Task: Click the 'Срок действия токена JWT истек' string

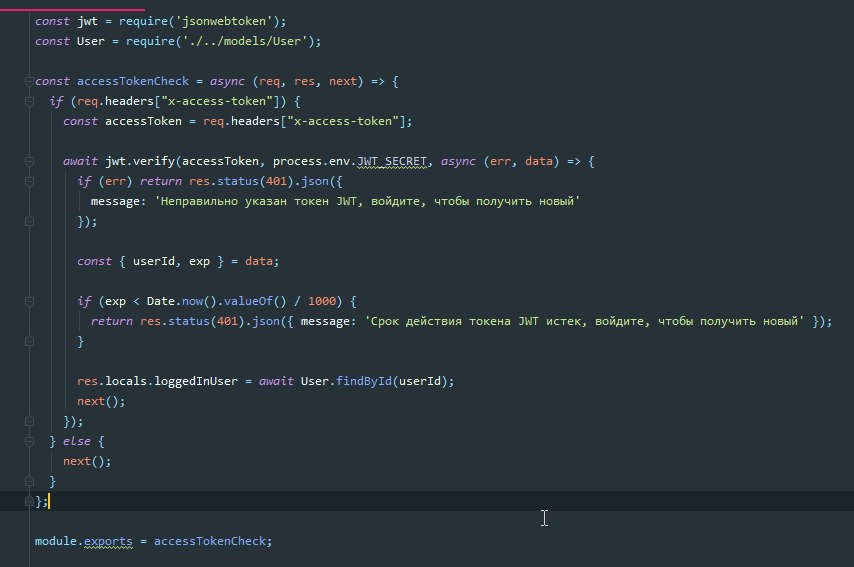Action: pyautogui.click(x=584, y=321)
